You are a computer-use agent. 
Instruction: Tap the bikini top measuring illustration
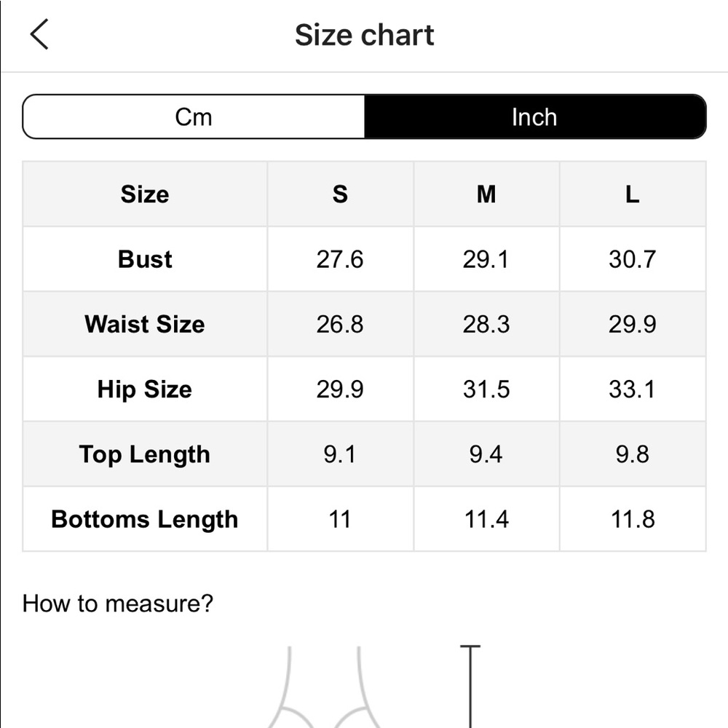(x=324, y=687)
